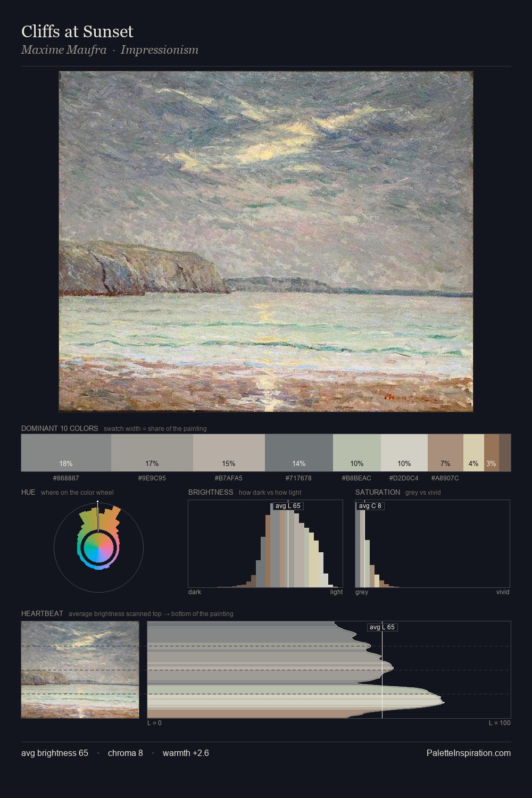This screenshot has width=532, height=798.
Task: Click the 'warmth +2.6' footer text
Action: tap(186, 753)
